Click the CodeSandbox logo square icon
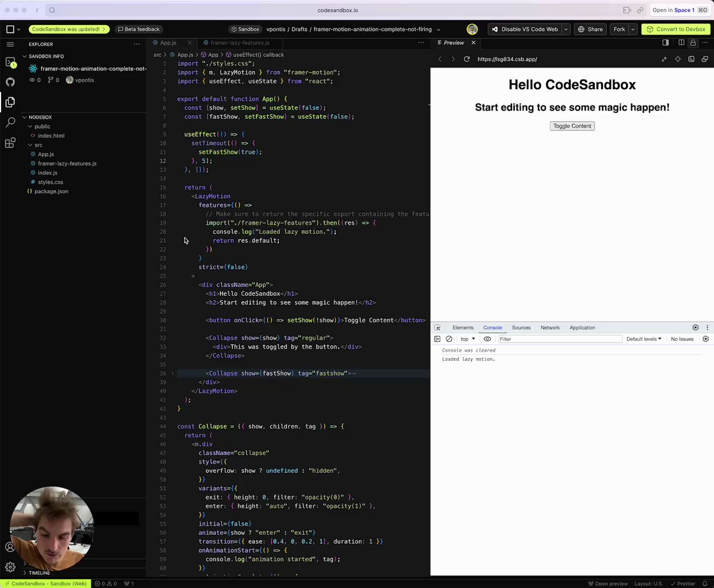Viewport: 714px width, 588px height. (10, 29)
